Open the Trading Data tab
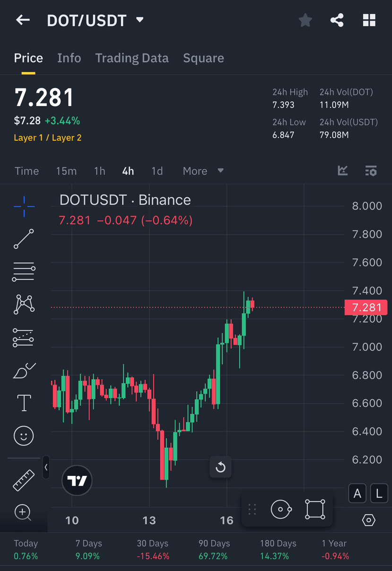Image resolution: width=392 pixels, height=571 pixels. [x=132, y=58]
